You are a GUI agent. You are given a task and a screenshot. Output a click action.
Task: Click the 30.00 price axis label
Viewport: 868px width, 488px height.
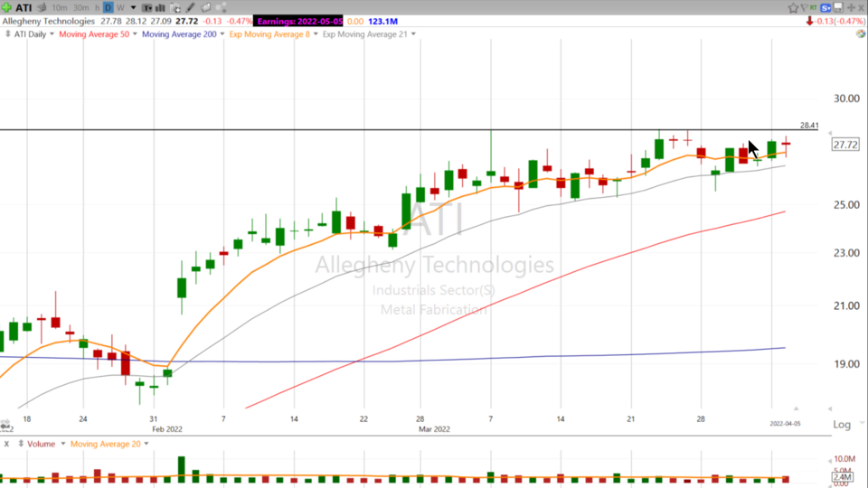846,99
